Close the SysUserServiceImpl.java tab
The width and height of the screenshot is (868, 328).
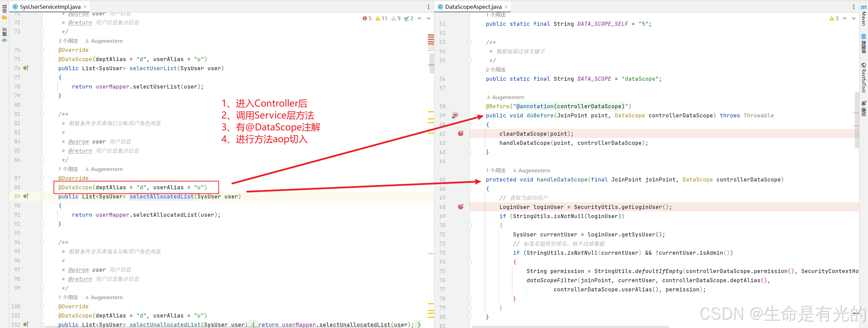point(85,7)
